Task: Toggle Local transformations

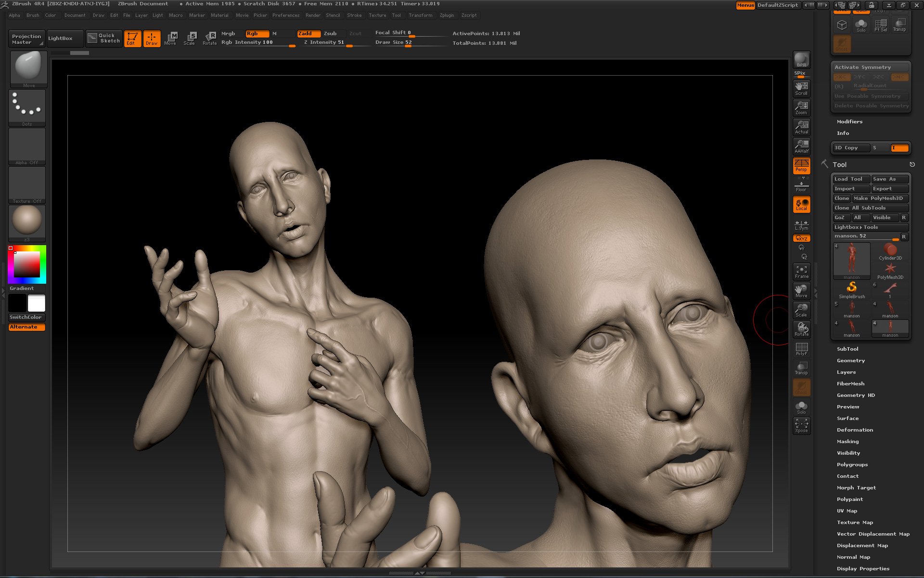Action: pyautogui.click(x=801, y=204)
